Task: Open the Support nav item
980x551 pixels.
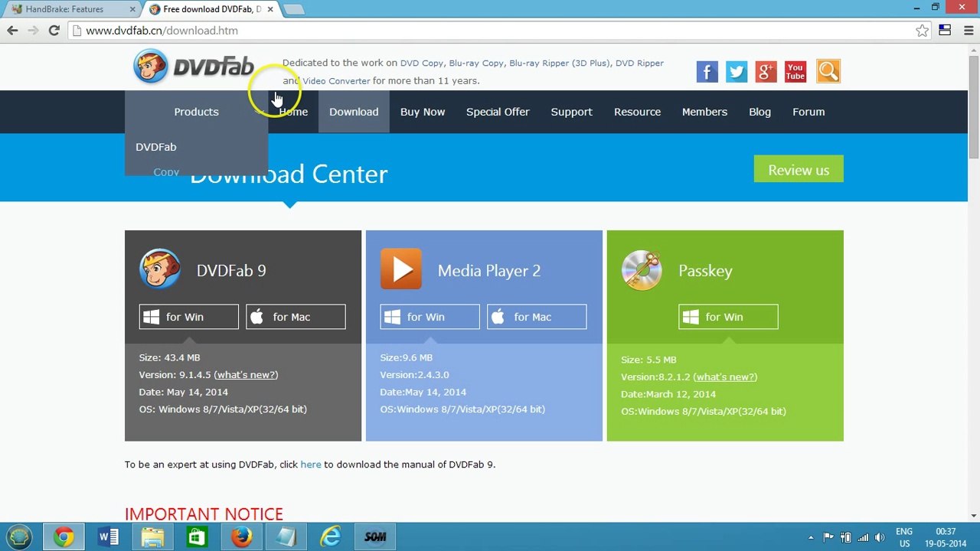Action: coord(572,112)
